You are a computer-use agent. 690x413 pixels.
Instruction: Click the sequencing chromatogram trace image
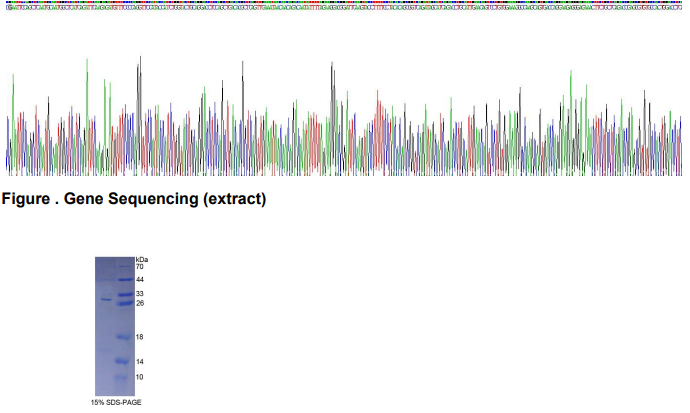point(344,120)
